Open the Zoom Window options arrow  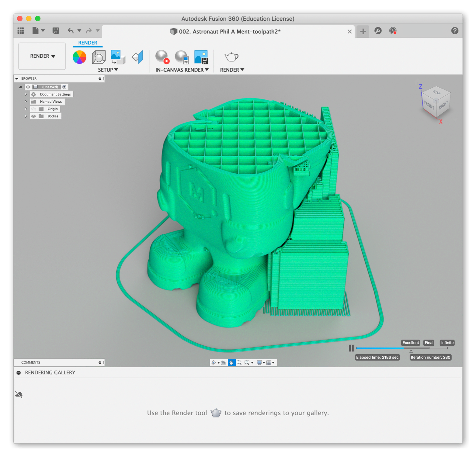tap(252, 363)
